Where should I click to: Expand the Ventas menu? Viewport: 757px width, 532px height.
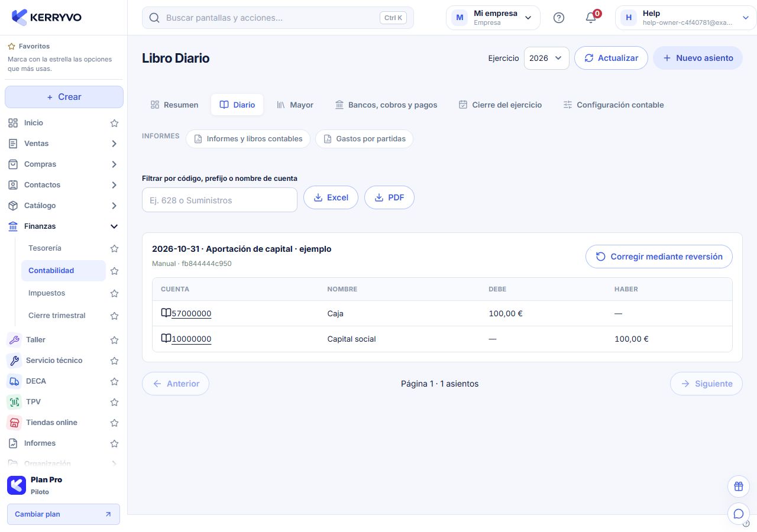coord(114,144)
